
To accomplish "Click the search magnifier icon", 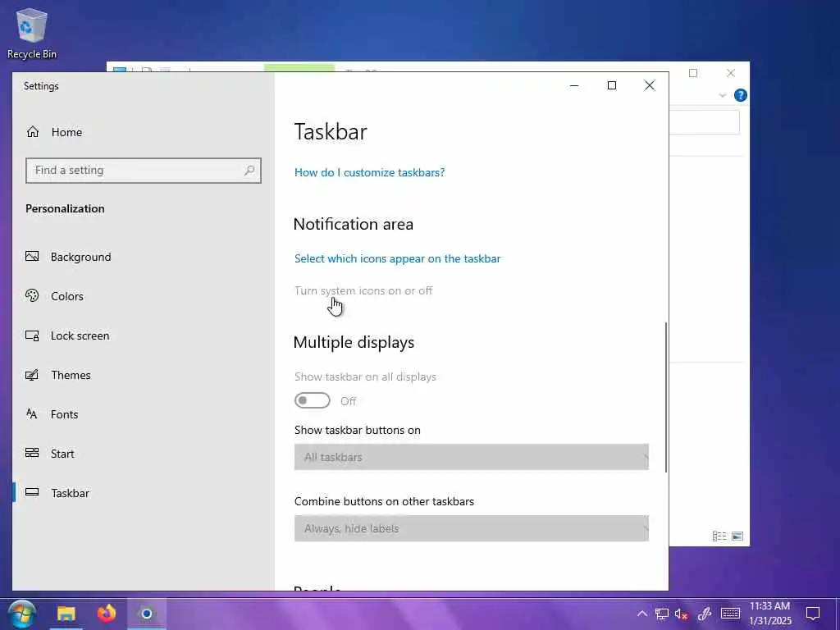I will 249,171.
